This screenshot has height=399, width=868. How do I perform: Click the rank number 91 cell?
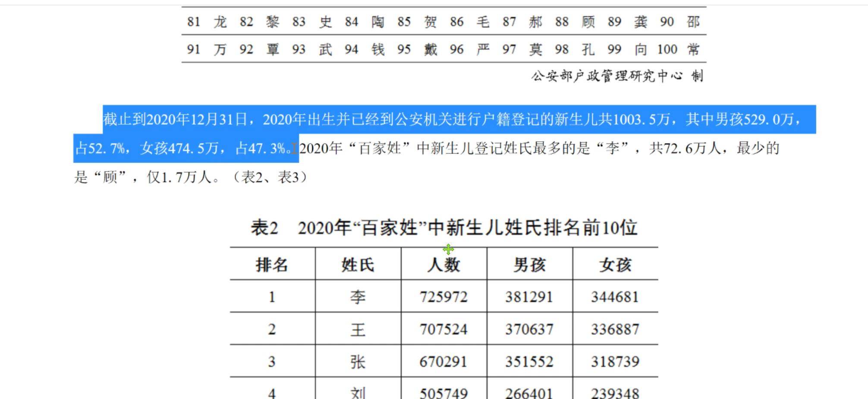tap(194, 50)
